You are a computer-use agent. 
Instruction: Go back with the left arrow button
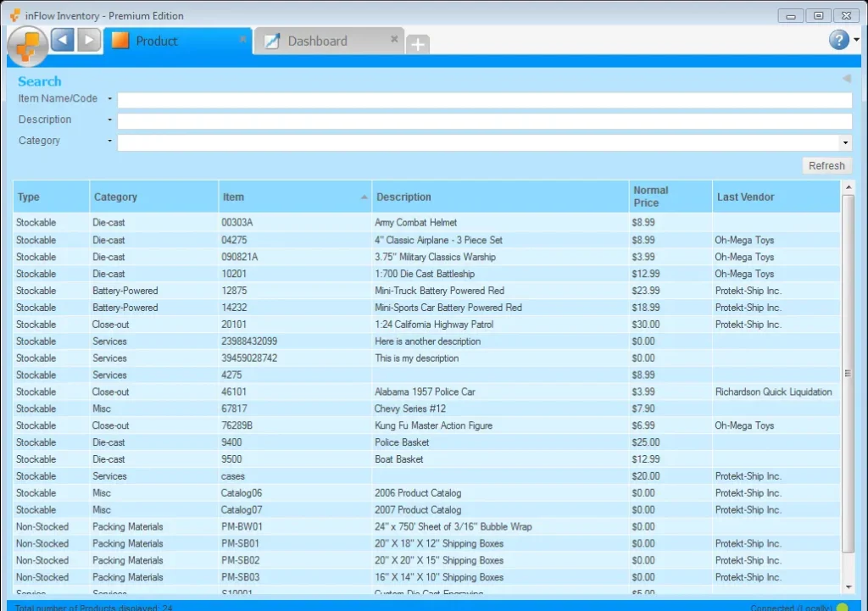(x=63, y=40)
